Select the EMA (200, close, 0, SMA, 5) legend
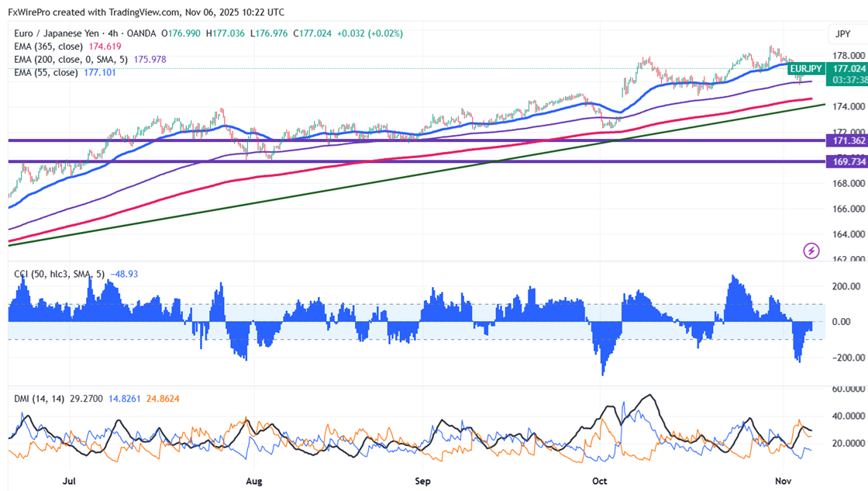 pos(71,59)
